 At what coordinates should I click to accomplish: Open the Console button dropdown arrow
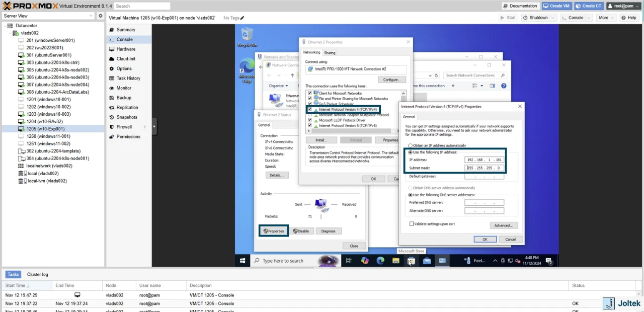pyautogui.click(x=589, y=18)
